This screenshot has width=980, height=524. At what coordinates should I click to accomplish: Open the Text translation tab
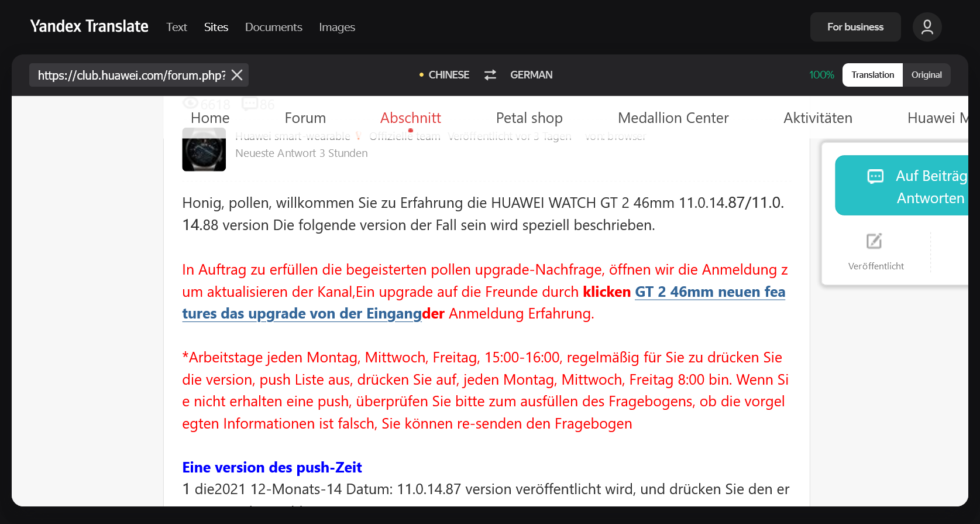(177, 27)
